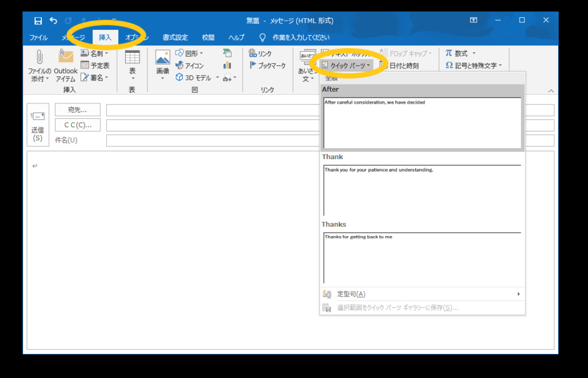Click the 送信 send button
This screenshot has height=378, width=588.
tap(37, 125)
